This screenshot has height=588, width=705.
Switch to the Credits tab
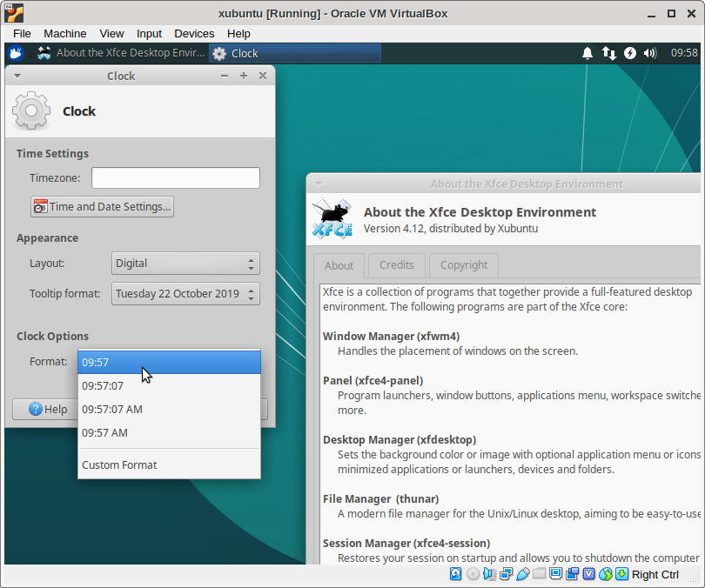click(397, 265)
